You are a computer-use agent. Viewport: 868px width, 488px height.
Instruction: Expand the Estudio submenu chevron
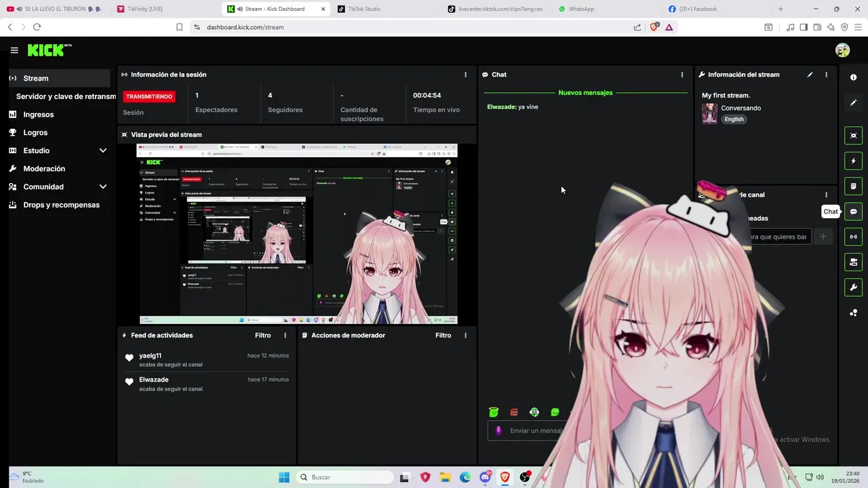tap(103, 150)
